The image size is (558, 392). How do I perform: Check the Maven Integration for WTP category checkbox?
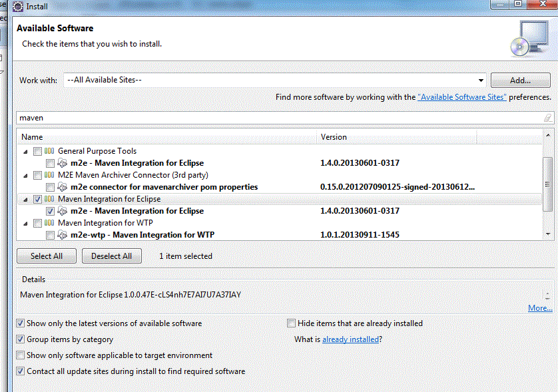(x=37, y=223)
